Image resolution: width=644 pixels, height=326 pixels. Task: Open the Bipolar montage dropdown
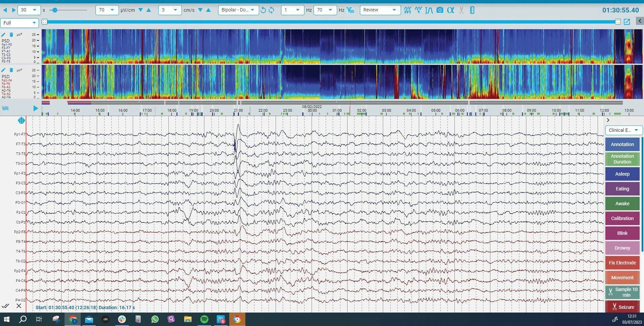(x=238, y=10)
